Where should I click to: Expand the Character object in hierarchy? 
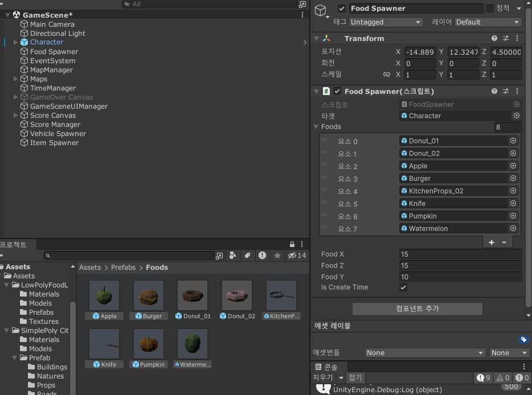[15, 42]
